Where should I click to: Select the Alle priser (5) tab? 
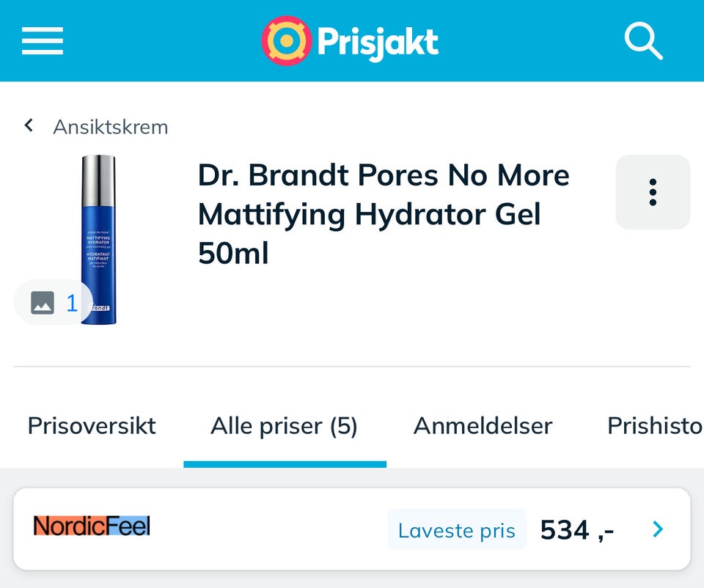pos(285,425)
